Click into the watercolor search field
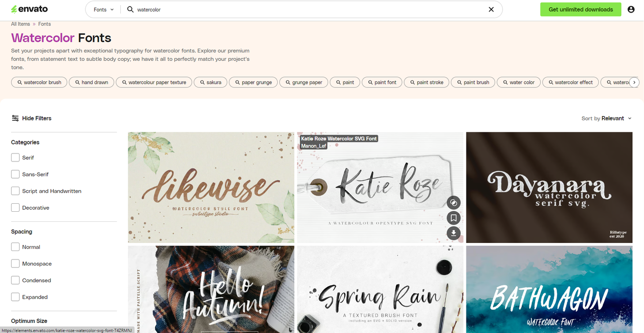The width and height of the screenshot is (644, 333). click(x=302, y=10)
